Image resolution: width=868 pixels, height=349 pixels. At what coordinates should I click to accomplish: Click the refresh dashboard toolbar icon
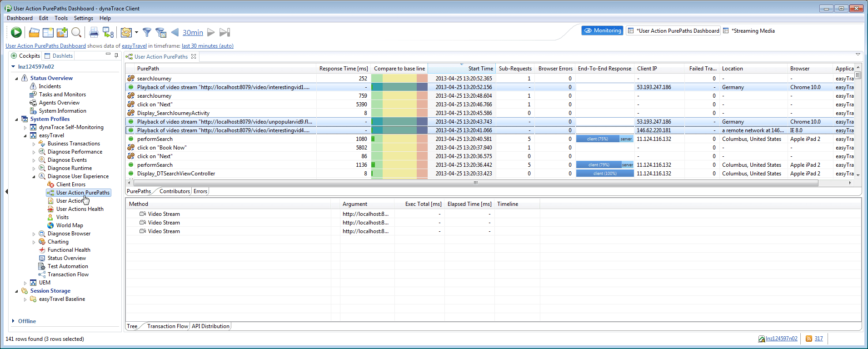[x=126, y=32]
